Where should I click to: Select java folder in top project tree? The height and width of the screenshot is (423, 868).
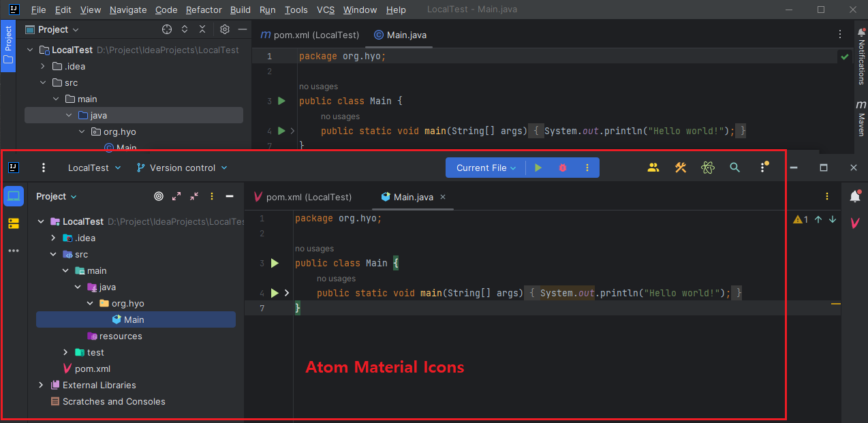[x=134, y=115]
